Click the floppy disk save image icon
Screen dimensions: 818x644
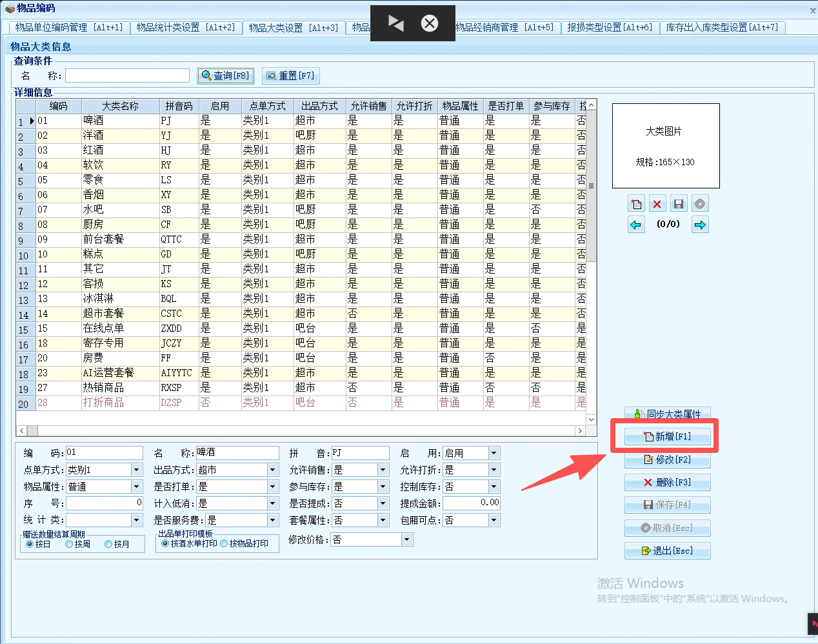coord(678,204)
